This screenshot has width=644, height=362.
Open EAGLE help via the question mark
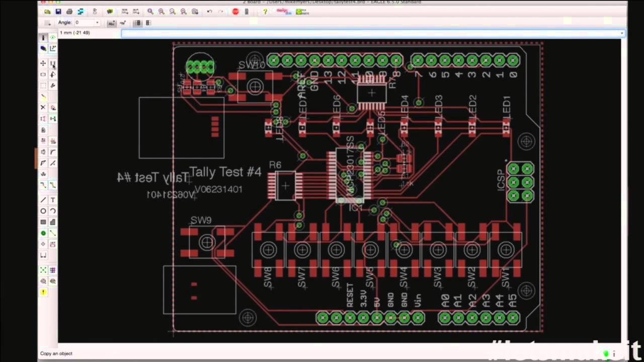click(265, 12)
